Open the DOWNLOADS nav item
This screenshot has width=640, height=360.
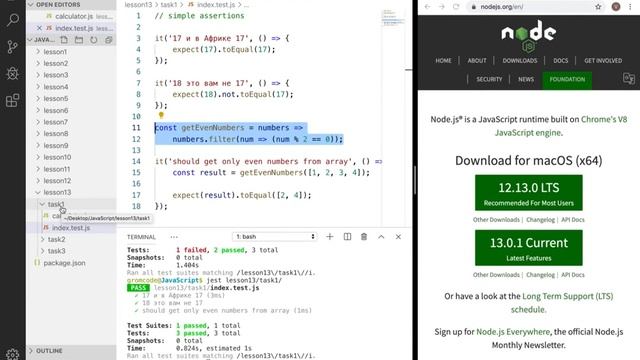520,60
